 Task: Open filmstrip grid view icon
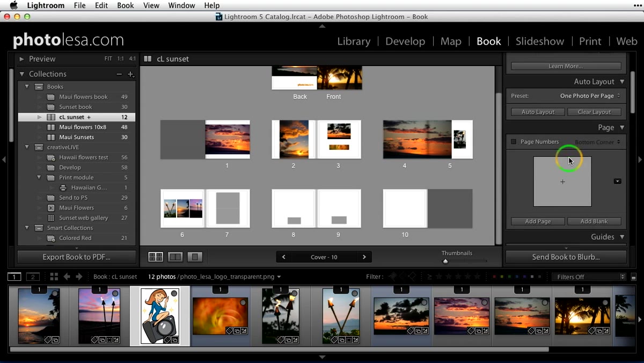(54, 277)
